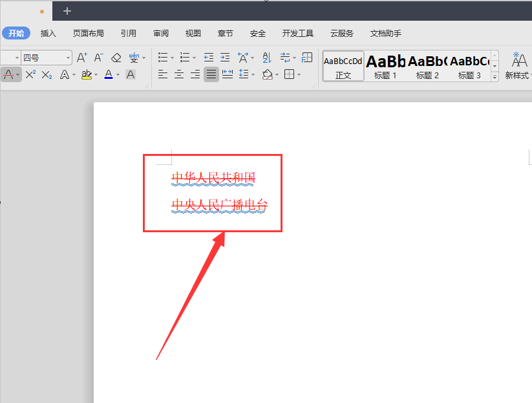Apply yellow text highlight color

(x=87, y=74)
